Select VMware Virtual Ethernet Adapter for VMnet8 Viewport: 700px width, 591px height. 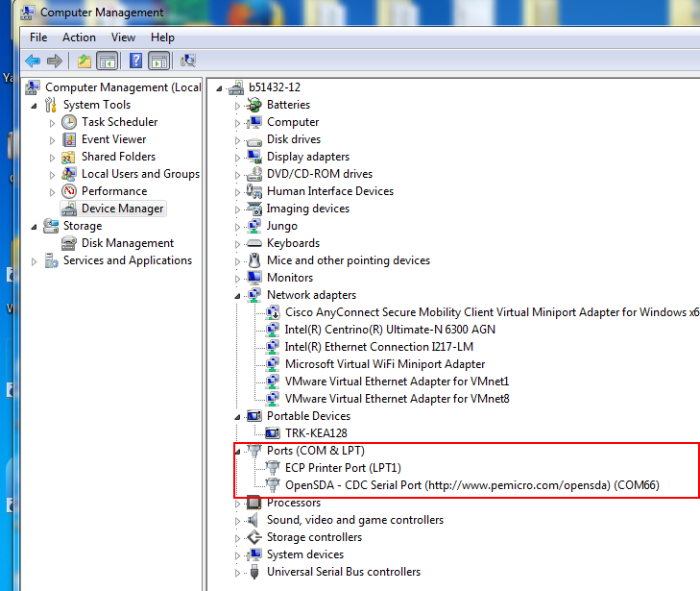click(398, 399)
